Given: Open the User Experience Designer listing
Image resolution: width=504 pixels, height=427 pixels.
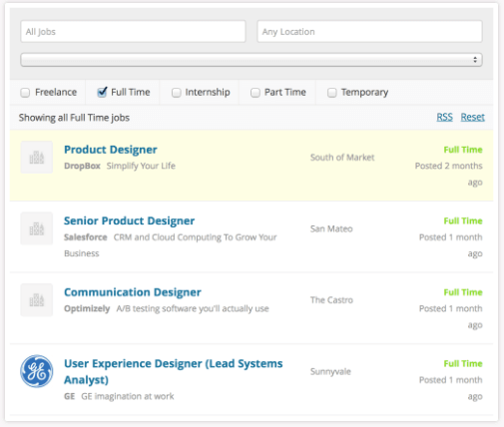Looking at the screenshot, I should (173, 371).
